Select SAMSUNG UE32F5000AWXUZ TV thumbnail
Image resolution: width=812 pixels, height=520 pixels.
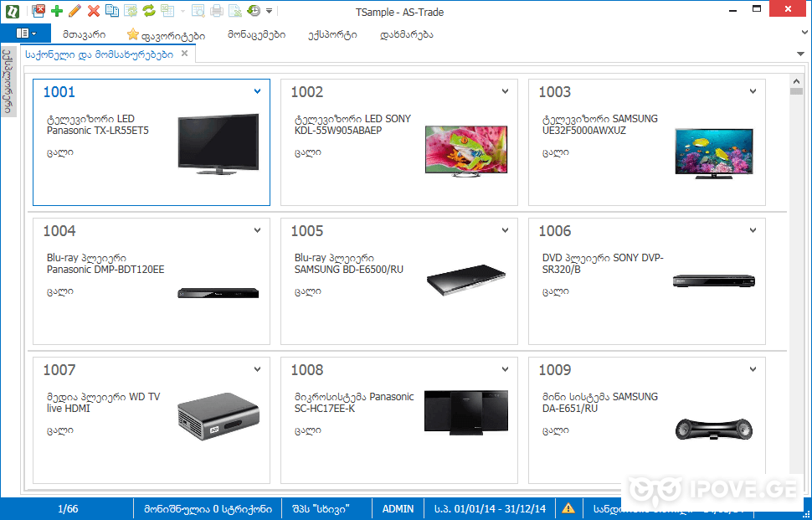(x=714, y=154)
